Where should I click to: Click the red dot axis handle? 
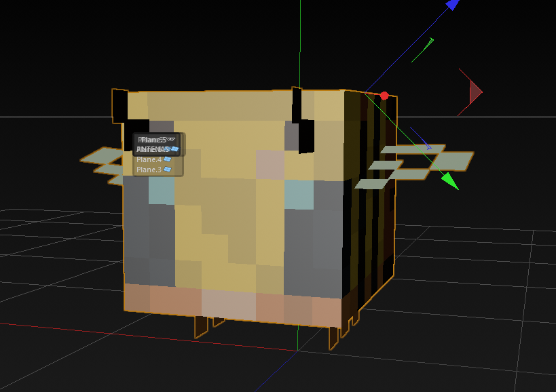(384, 96)
